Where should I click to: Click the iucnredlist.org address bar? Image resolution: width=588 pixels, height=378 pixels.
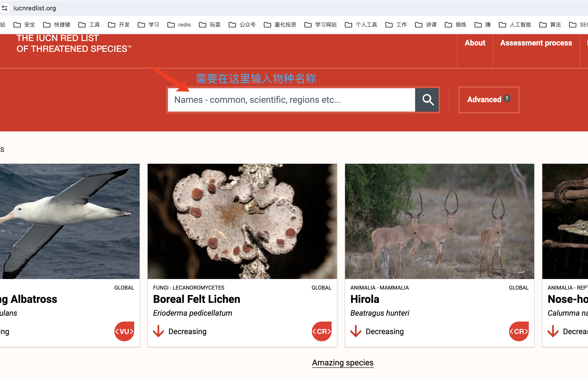click(x=34, y=8)
